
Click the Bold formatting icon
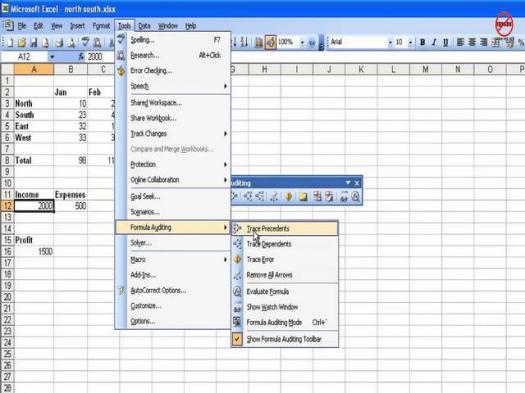[x=423, y=42]
